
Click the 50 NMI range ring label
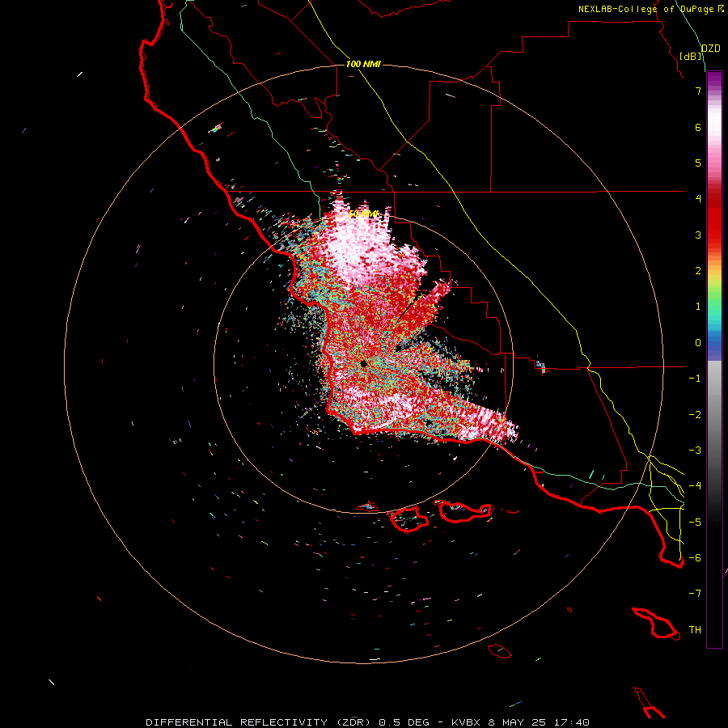click(363, 214)
